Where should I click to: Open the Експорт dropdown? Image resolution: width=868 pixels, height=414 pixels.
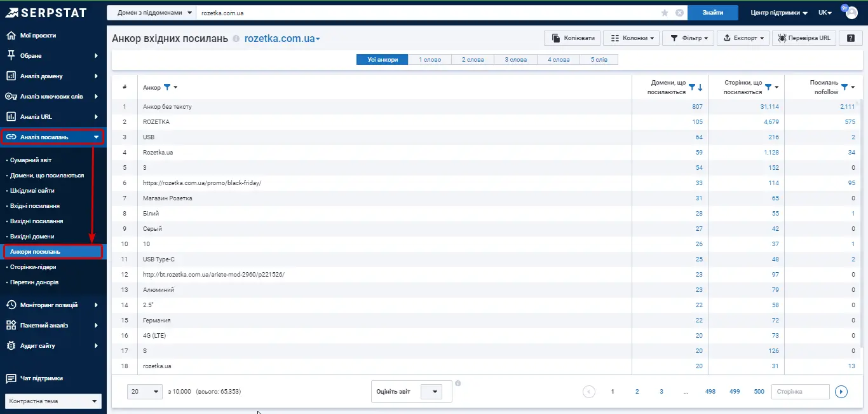743,38
